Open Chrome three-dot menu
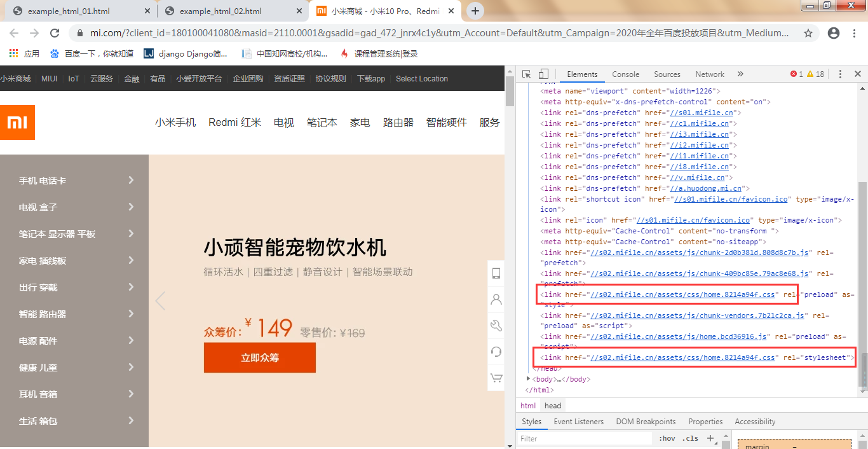Viewport: 868px width, 449px height. [855, 33]
